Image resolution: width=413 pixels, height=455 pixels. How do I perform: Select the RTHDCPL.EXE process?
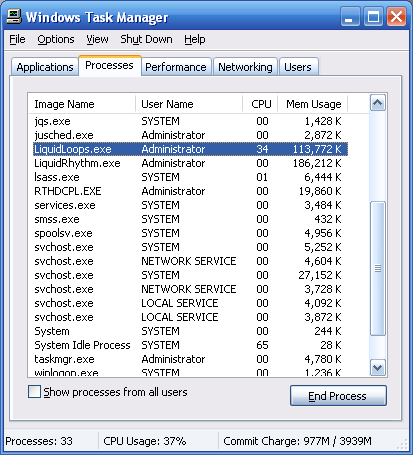point(191,191)
